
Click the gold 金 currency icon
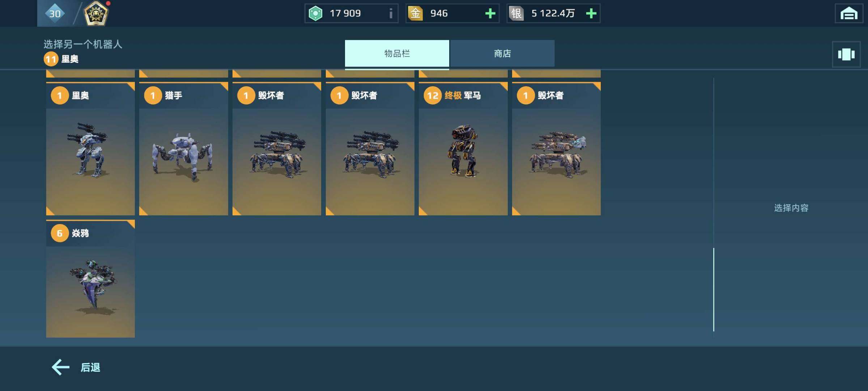(x=416, y=13)
